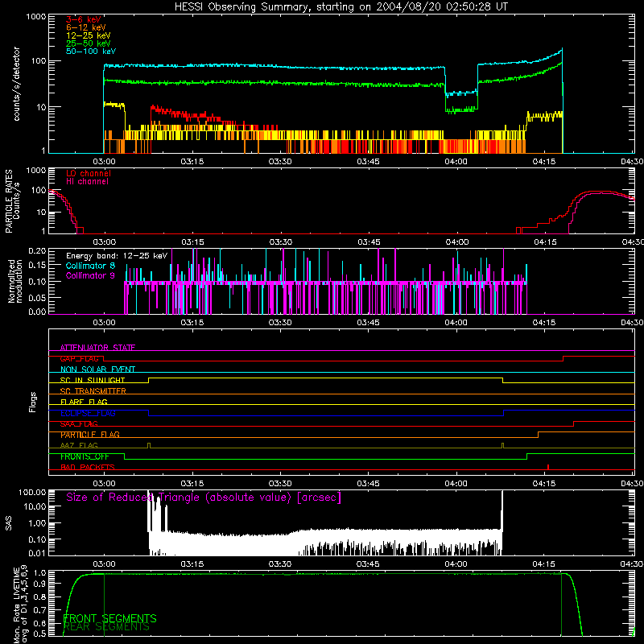This screenshot has width=644, height=644.
Task: Click the PARTICLE_FLAG label
Action: pyautogui.click(x=90, y=434)
